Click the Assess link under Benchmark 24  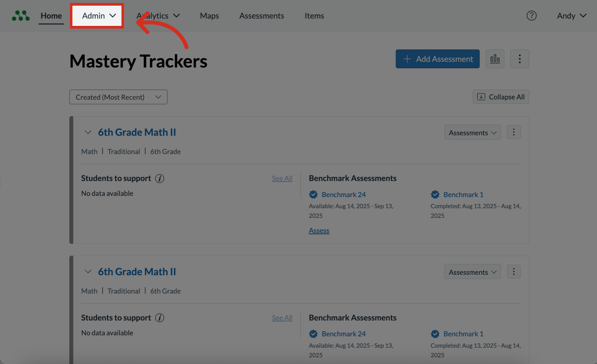[x=319, y=231]
